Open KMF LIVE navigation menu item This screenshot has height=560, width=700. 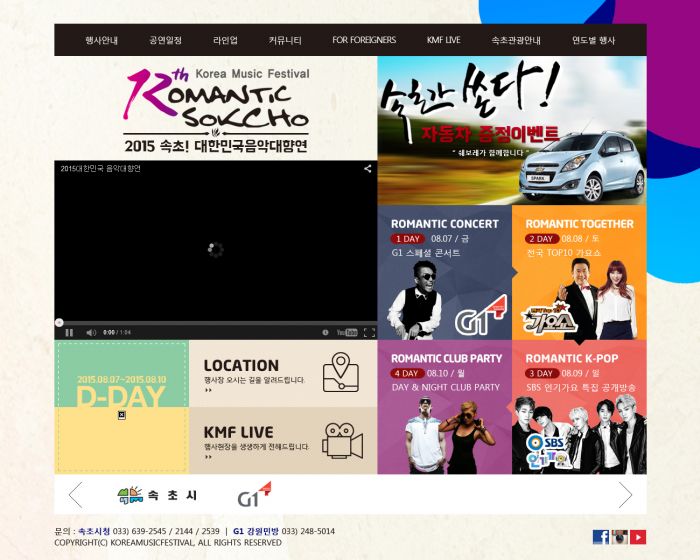[x=443, y=40]
